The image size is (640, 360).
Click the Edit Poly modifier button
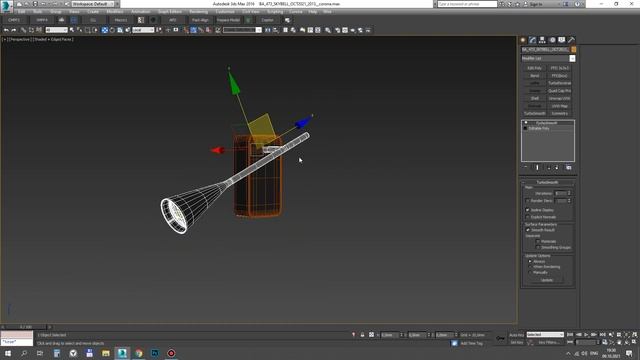pos(535,68)
